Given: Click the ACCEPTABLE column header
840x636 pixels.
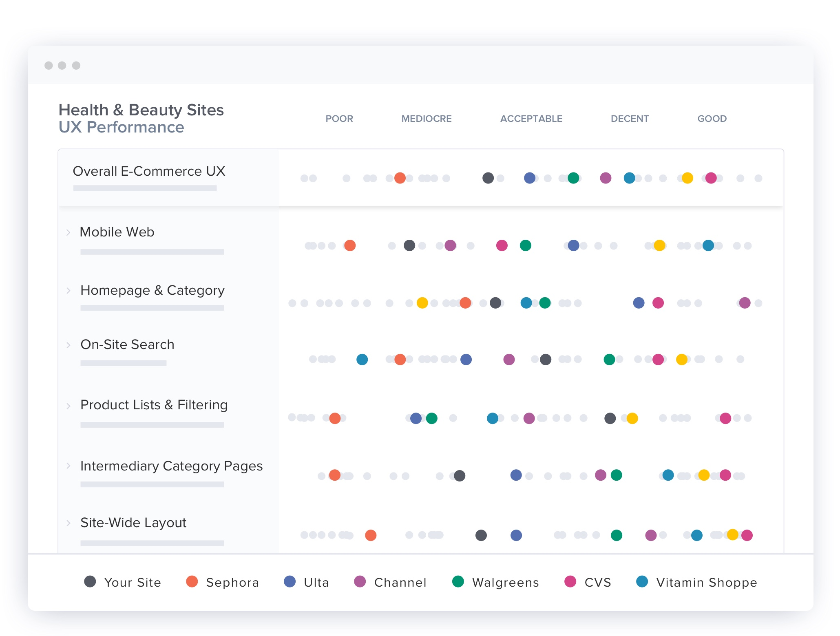Looking at the screenshot, I should point(531,119).
